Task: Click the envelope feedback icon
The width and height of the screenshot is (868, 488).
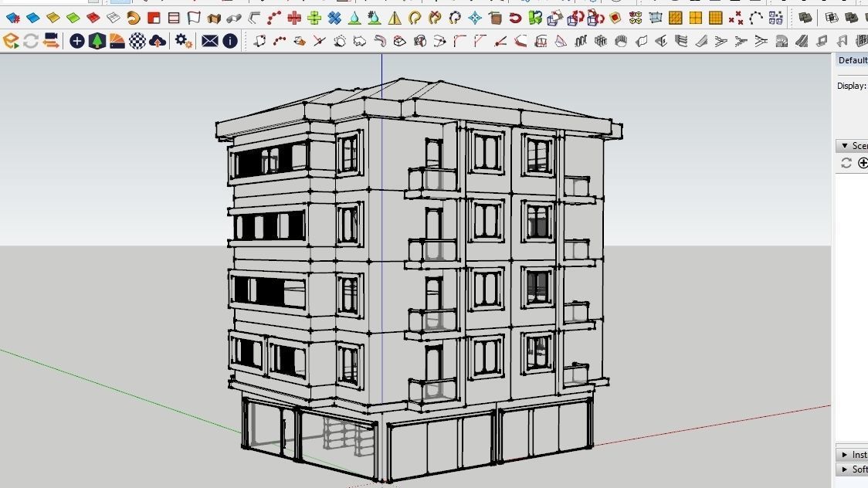Action: click(x=209, y=41)
